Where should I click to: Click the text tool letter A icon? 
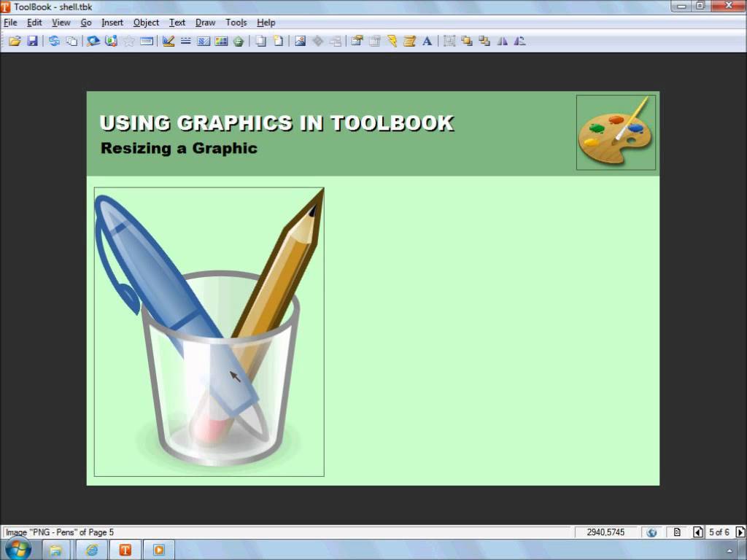point(427,41)
